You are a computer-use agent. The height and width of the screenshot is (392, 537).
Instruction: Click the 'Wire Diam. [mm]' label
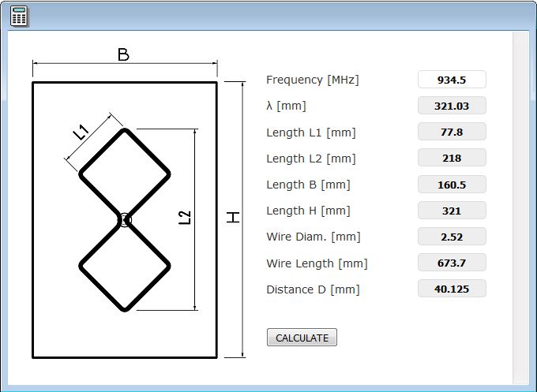(x=314, y=237)
